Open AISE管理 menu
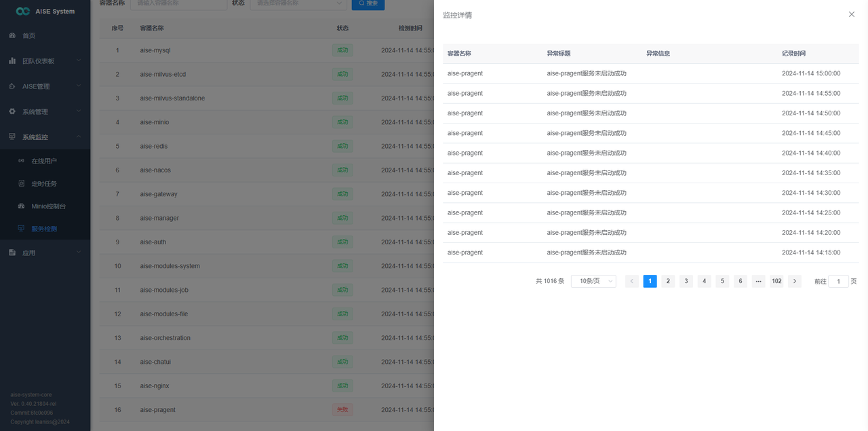Viewport: 868px width, 431px height. point(45,86)
